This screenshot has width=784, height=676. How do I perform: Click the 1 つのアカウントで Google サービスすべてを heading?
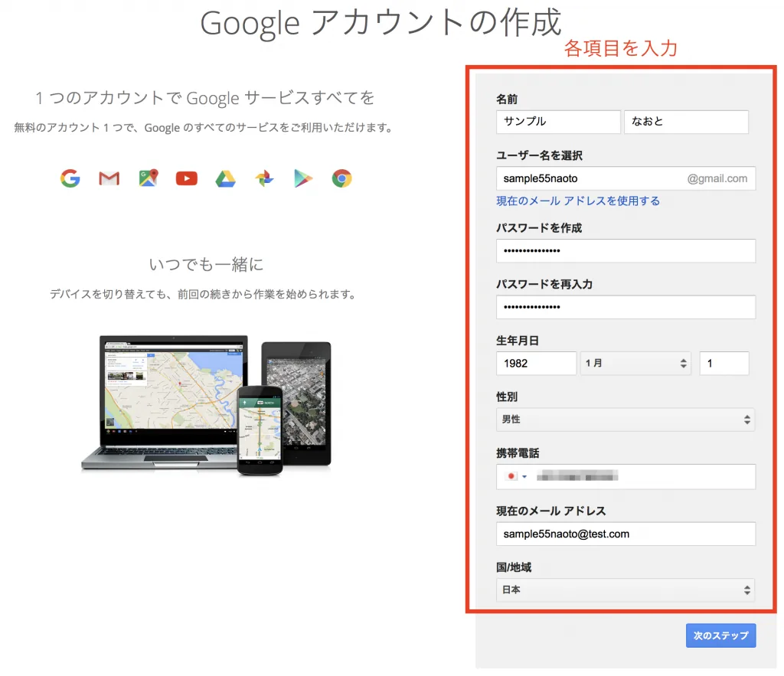point(205,98)
